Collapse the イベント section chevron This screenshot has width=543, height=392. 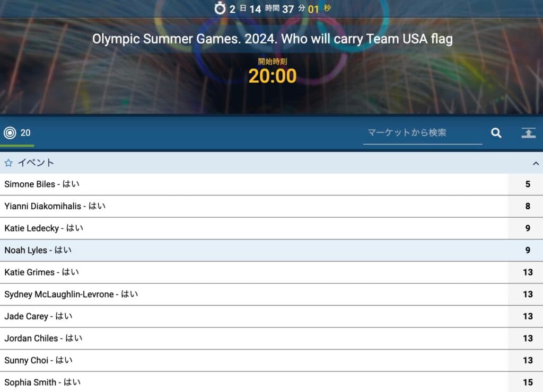pos(536,163)
